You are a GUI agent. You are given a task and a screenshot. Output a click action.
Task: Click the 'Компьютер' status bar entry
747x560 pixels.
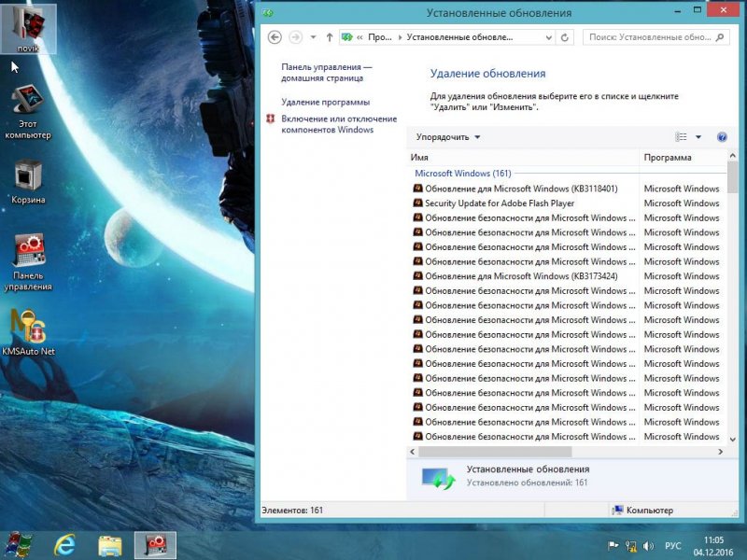click(x=643, y=510)
